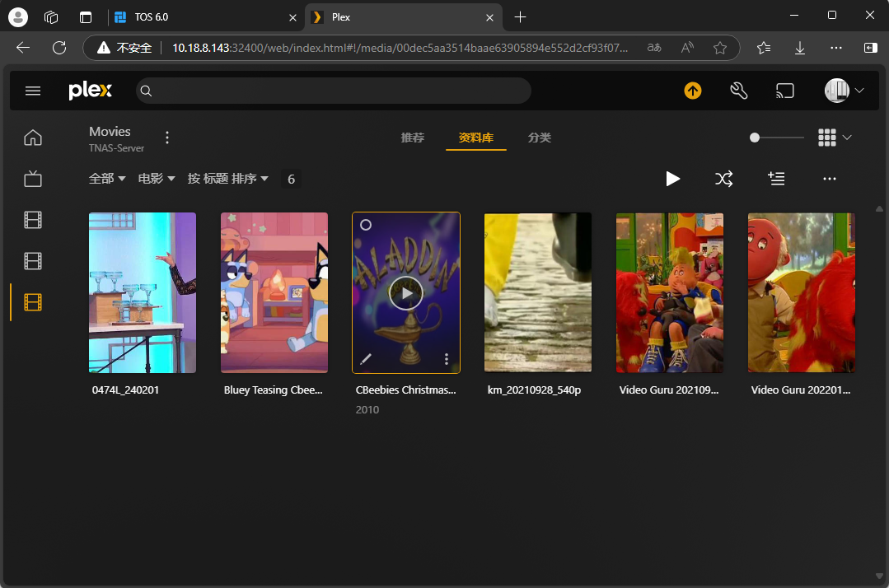Open the Bluey Teasing Cbeebies poster
The height and width of the screenshot is (588, 889).
click(274, 293)
